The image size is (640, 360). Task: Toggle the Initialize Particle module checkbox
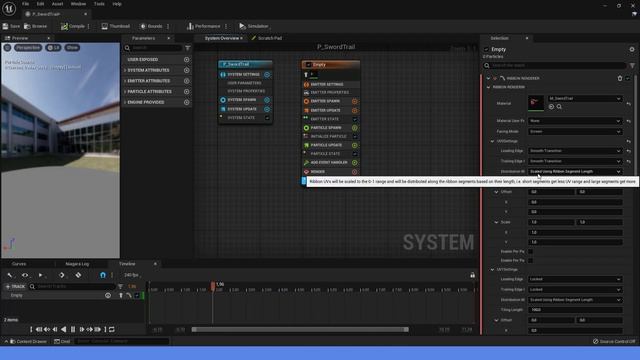(355, 136)
